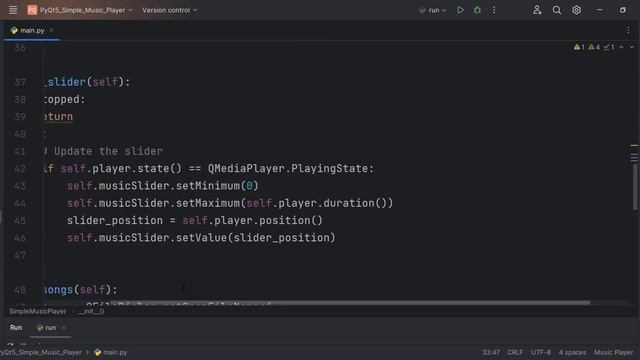This screenshot has height=360, width=640.
Task: Open line and column position 33:47
Action: (x=491, y=352)
